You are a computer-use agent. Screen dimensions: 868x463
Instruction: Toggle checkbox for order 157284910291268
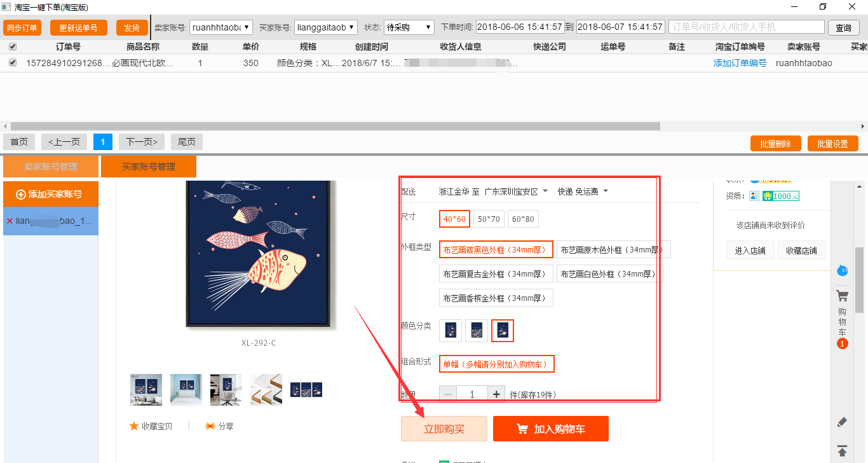[x=13, y=63]
